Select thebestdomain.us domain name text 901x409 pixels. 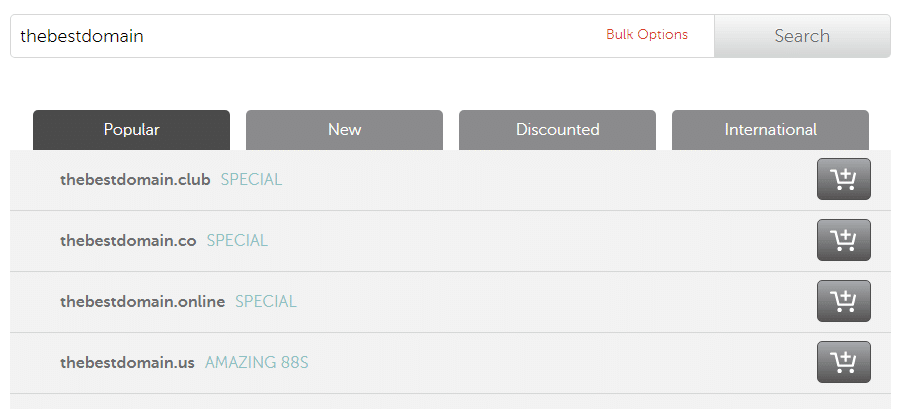(x=127, y=362)
